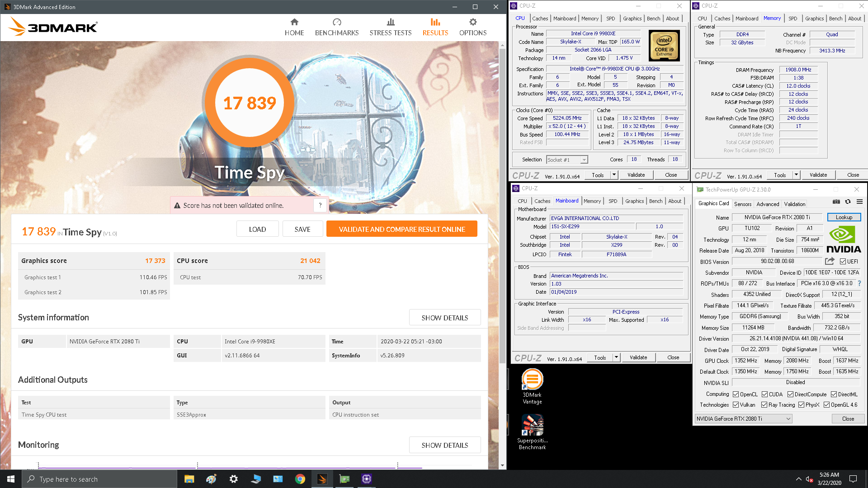
Task: Click SHOW DETAILS for System information
Action: point(445,318)
